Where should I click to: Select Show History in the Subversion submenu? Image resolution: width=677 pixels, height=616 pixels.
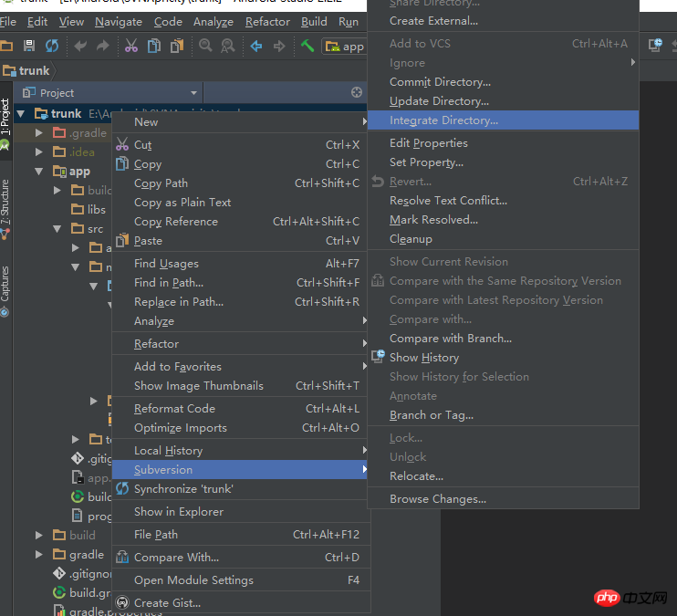click(x=423, y=358)
